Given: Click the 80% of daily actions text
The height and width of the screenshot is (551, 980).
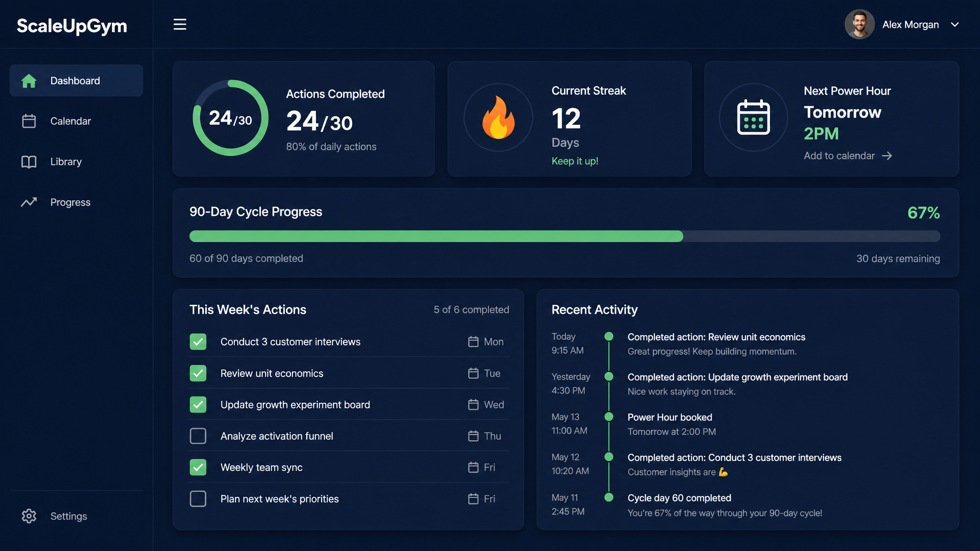Looking at the screenshot, I should click(331, 147).
